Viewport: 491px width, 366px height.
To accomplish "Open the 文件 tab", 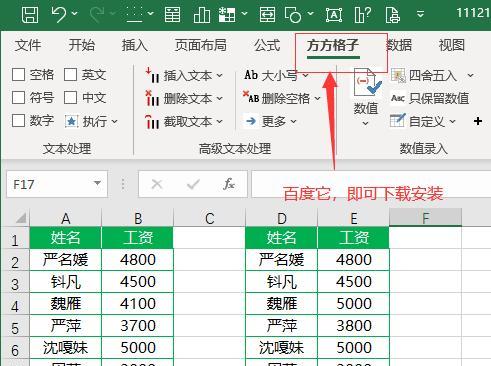I will coord(28,45).
